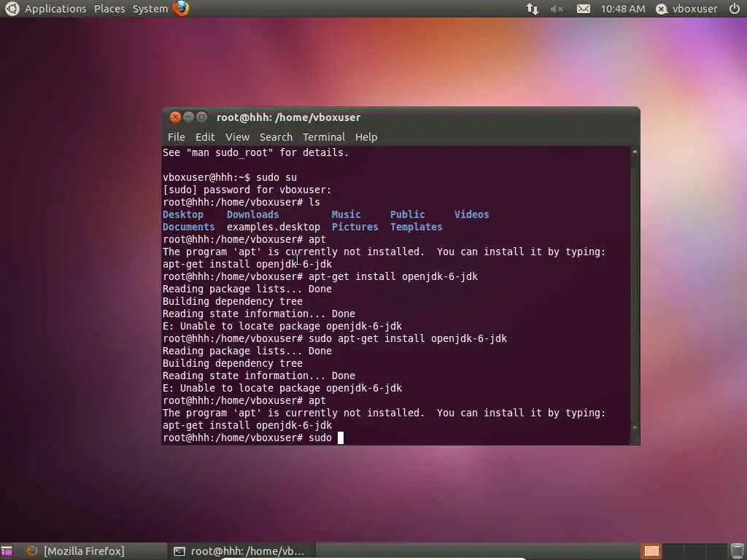Screen dimensions: 747x560
Task: Open terminal Edit menu
Action: pos(205,137)
